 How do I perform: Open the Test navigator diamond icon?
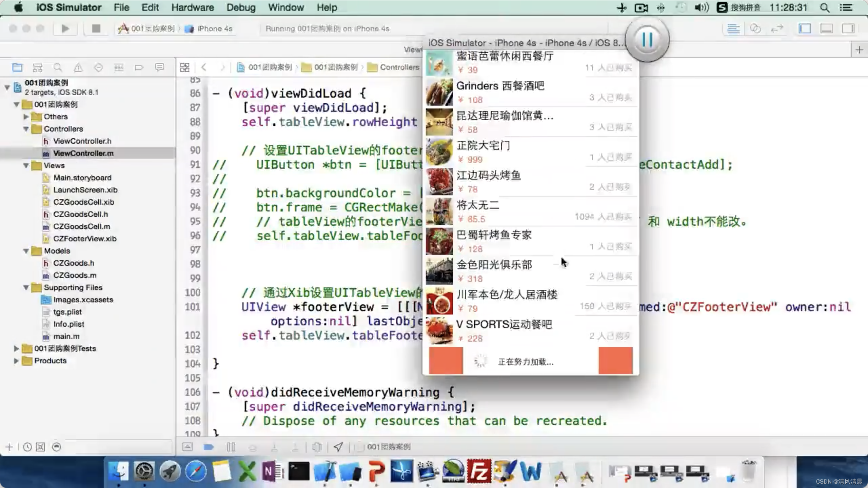[x=98, y=67]
